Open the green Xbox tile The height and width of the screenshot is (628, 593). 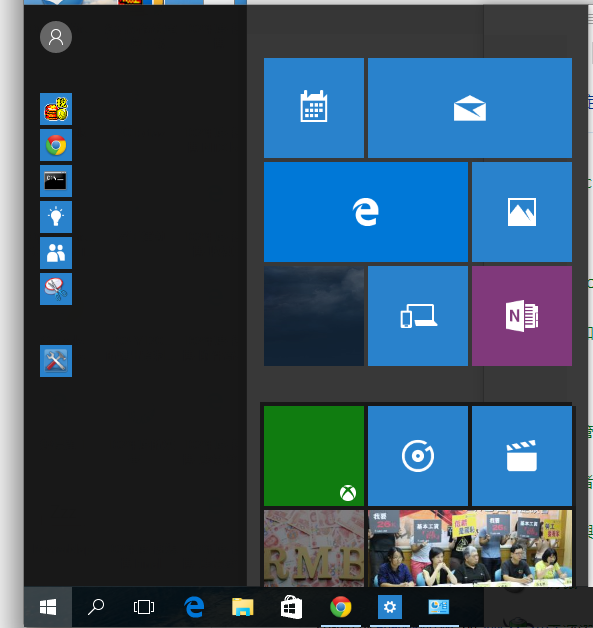coord(314,456)
